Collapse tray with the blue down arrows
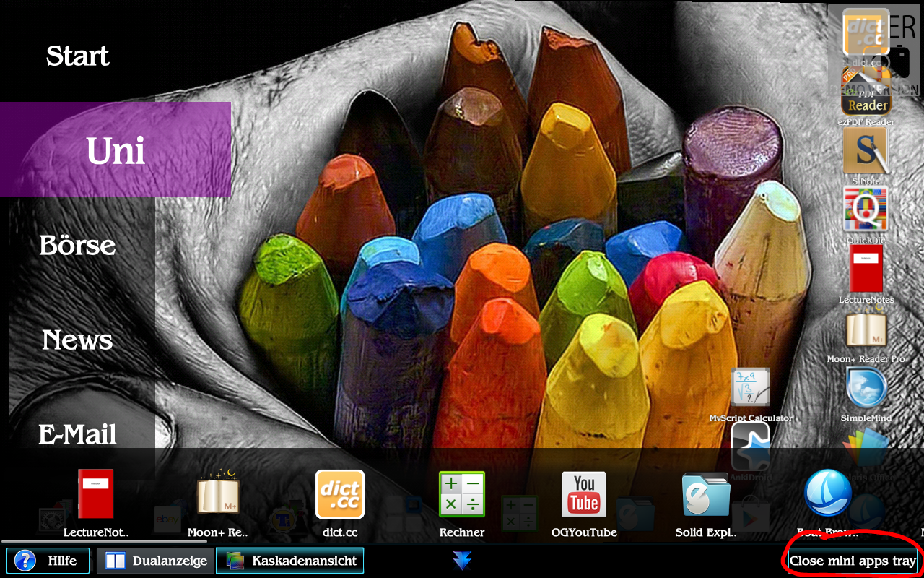The image size is (924, 578). (x=462, y=561)
